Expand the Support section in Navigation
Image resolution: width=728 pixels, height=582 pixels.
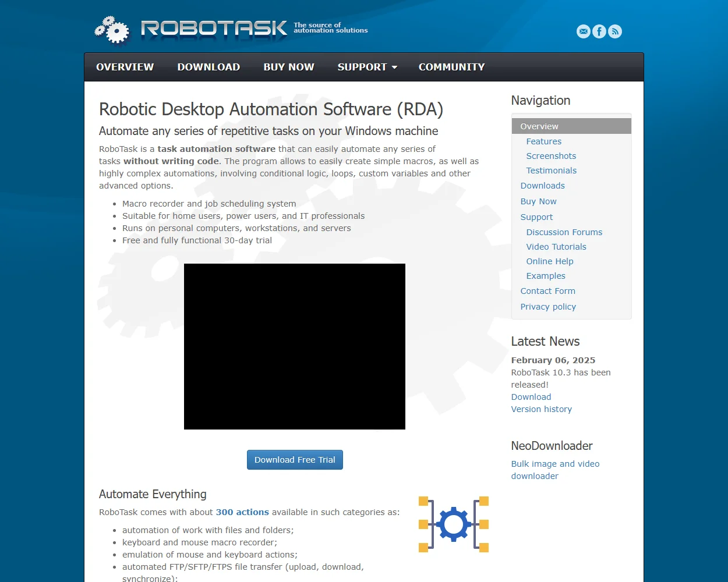(x=536, y=217)
